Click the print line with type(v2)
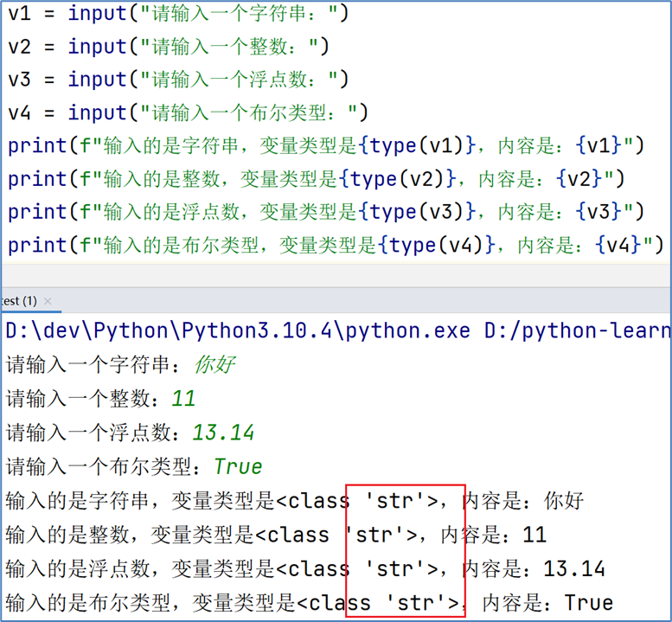Image resolution: width=672 pixels, height=622 pixels. [317, 179]
